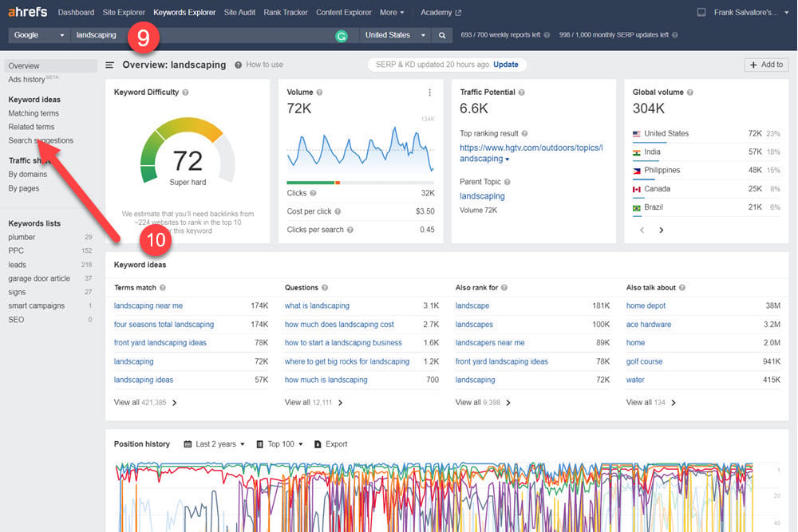Click Export in Position history

(x=331, y=444)
